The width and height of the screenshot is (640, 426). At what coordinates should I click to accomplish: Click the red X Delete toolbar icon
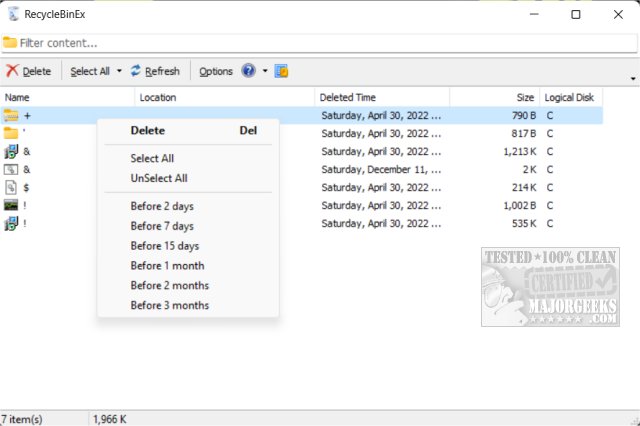[12, 71]
